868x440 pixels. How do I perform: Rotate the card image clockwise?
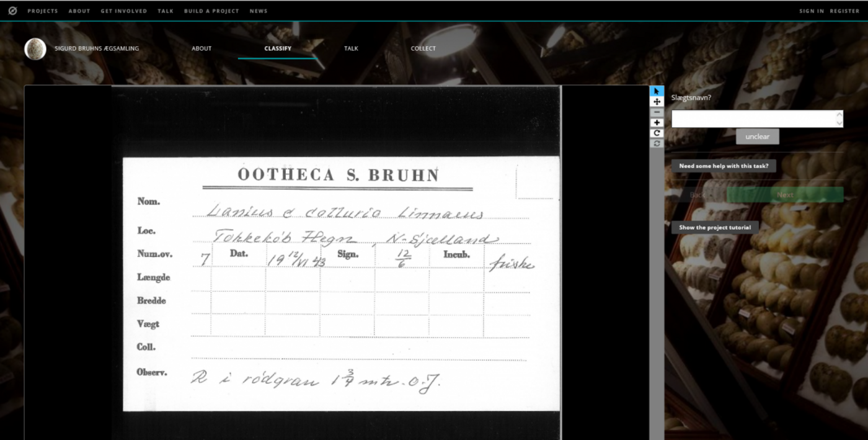click(x=657, y=133)
